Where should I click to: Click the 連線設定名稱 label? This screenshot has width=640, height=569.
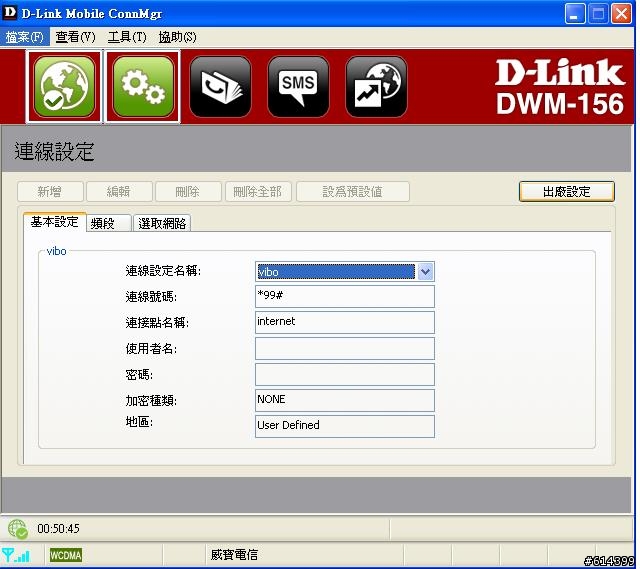point(163,271)
